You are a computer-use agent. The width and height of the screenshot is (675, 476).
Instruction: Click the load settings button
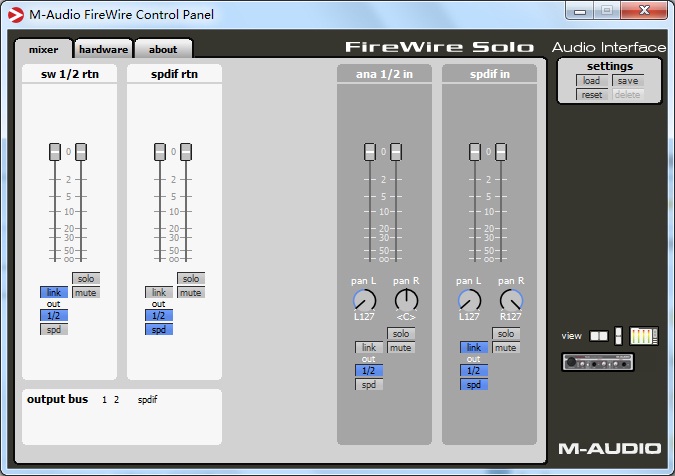coord(591,81)
